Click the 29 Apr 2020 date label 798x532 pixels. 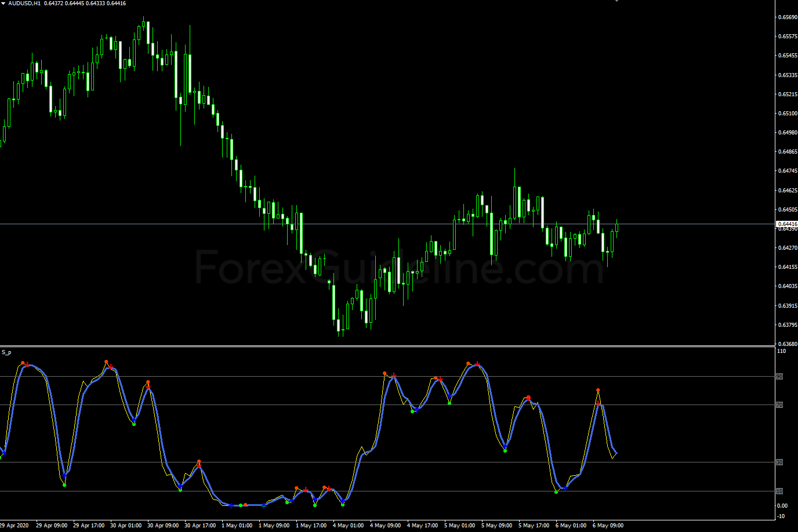[x=14, y=526]
